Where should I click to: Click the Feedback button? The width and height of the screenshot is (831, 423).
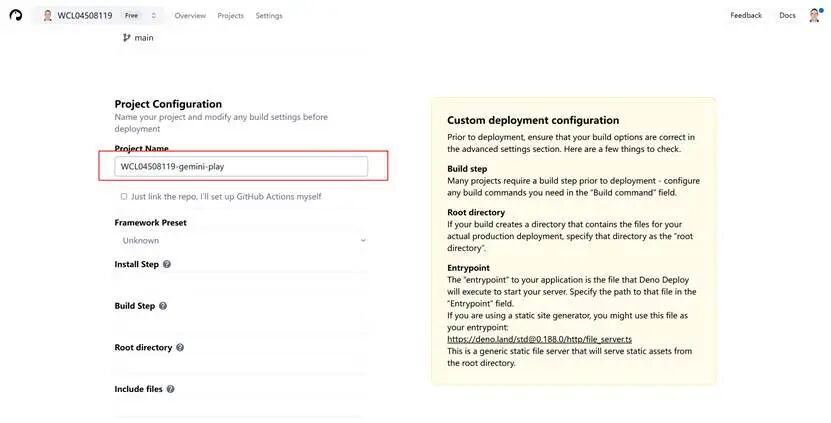tap(746, 16)
